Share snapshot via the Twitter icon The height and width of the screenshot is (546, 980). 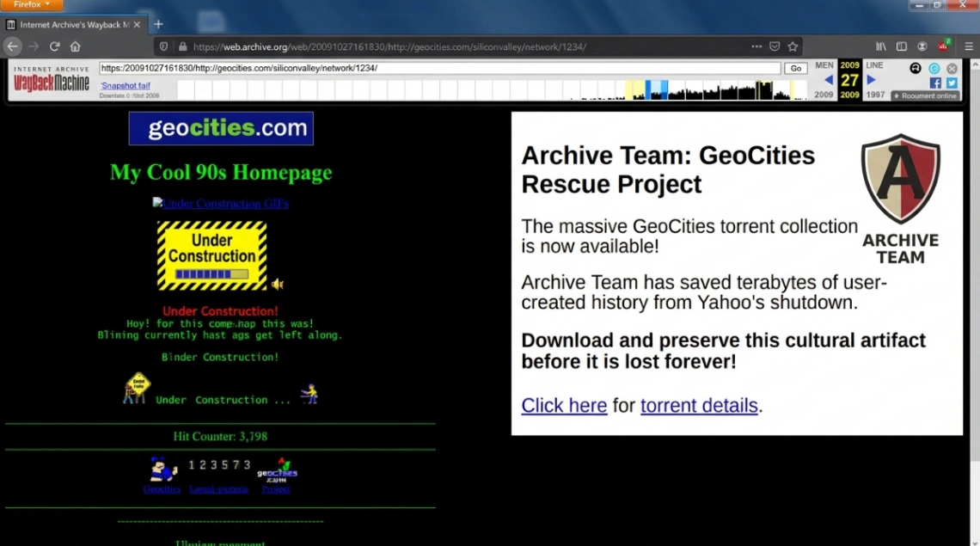tap(952, 82)
